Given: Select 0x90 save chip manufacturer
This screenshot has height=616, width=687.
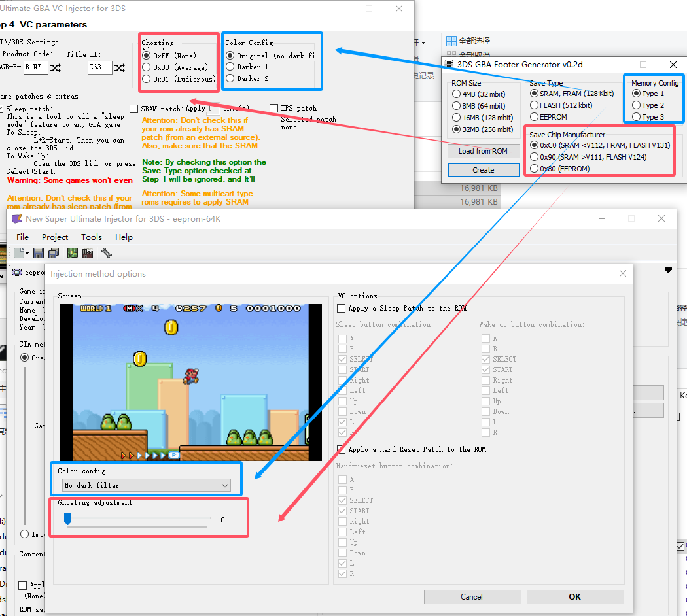Looking at the screenshot, I should pyautogui.click(x=534, y=157).
